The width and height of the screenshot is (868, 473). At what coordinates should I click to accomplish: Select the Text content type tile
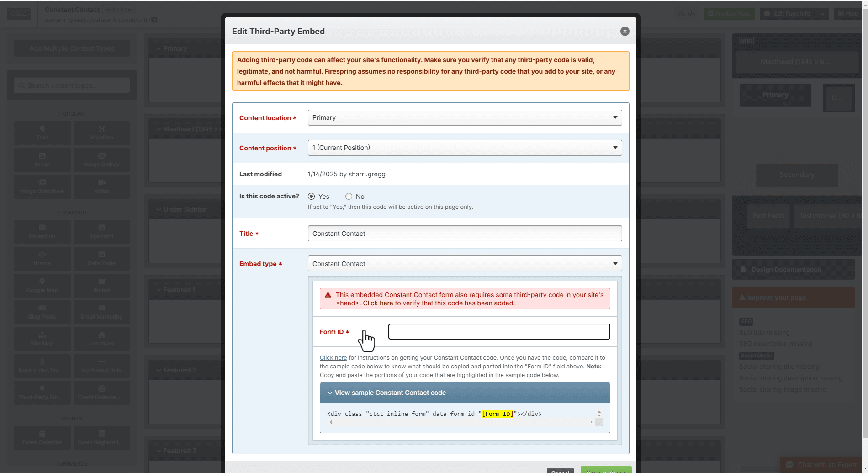click(x=42, y=133)
